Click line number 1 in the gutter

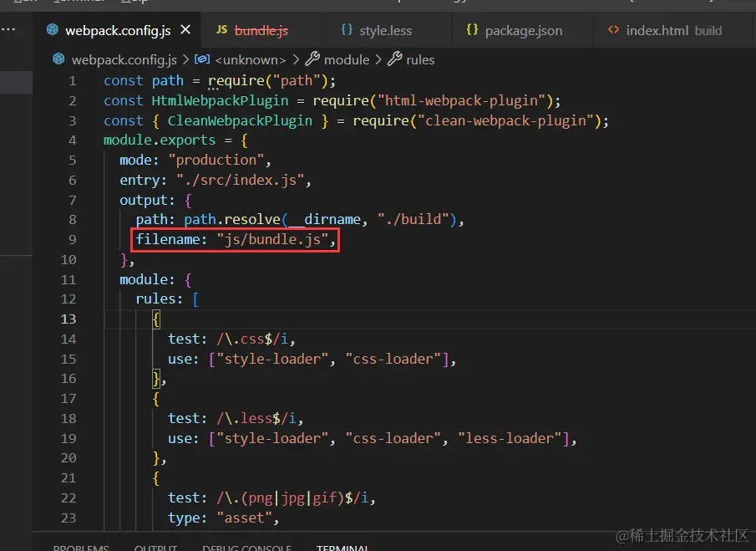(x=73, y=80)
